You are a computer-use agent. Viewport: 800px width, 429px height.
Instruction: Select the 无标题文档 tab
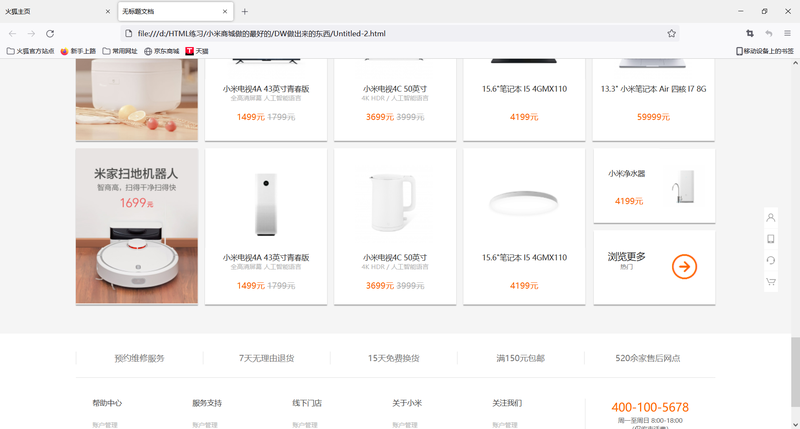176,11
